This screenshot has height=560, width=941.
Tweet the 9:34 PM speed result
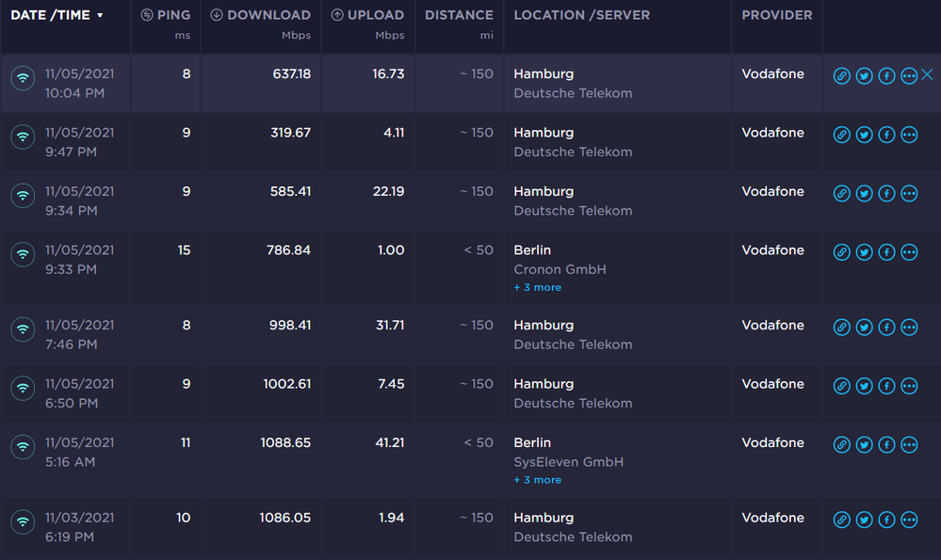click(864, 193)
